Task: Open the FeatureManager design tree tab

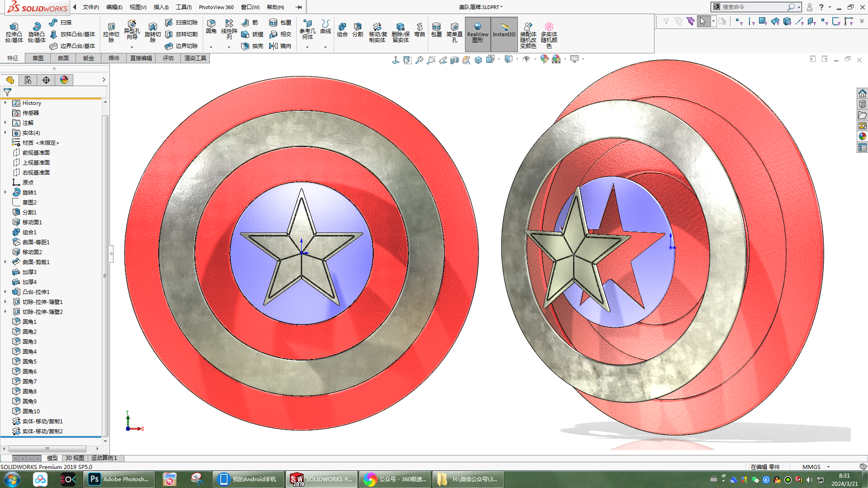Action: [x=10, y=80]
